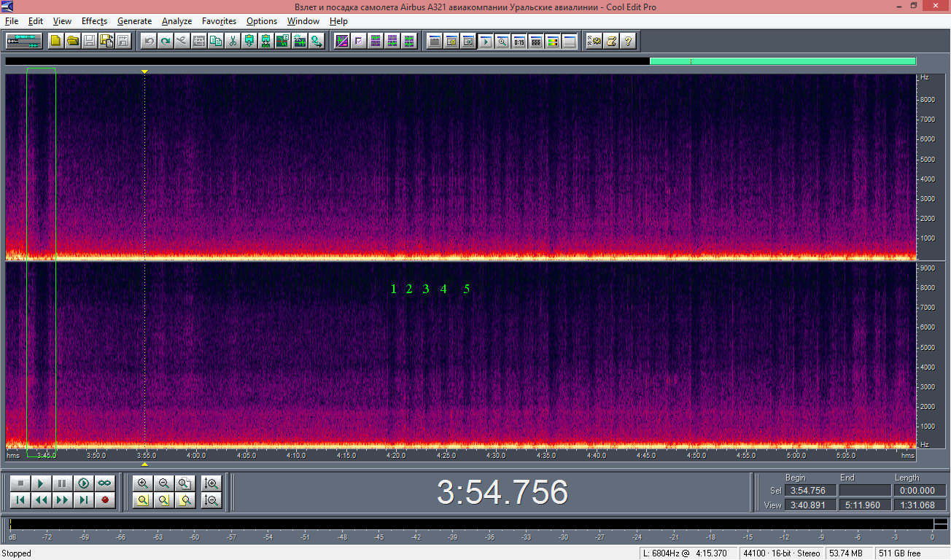Image resolution: width=951 pixels, height=560 pixels.
Task: Open a file with the folder icon
Action: (x=73, y=41)
